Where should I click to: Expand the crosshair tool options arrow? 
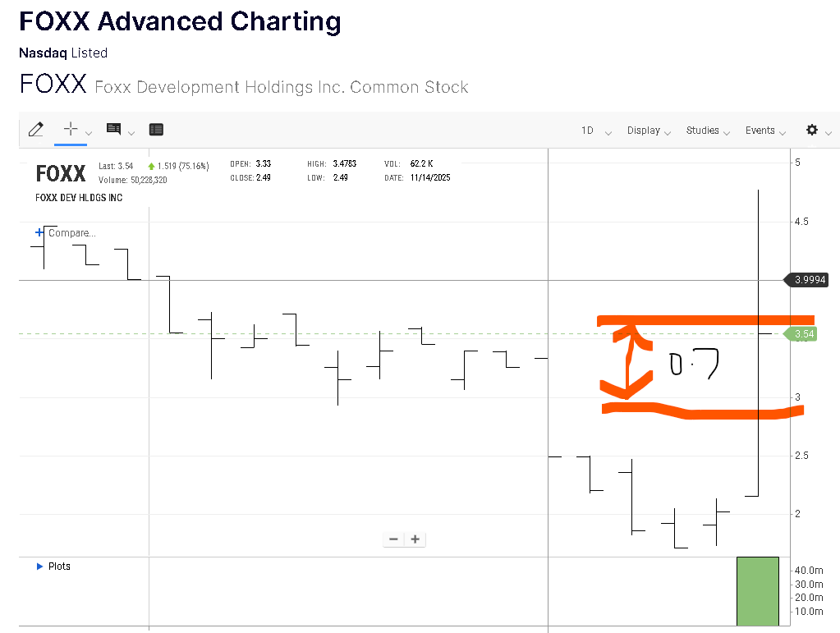(x=89, y=132)
